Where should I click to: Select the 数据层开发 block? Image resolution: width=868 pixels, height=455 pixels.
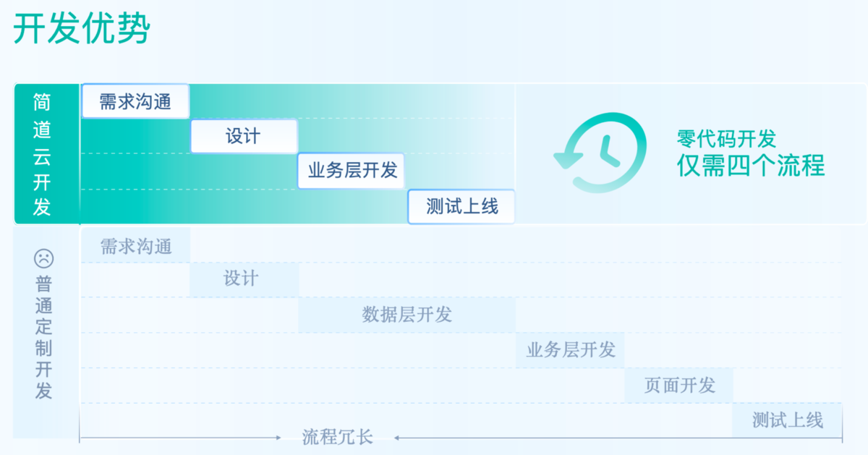[407, 315]
